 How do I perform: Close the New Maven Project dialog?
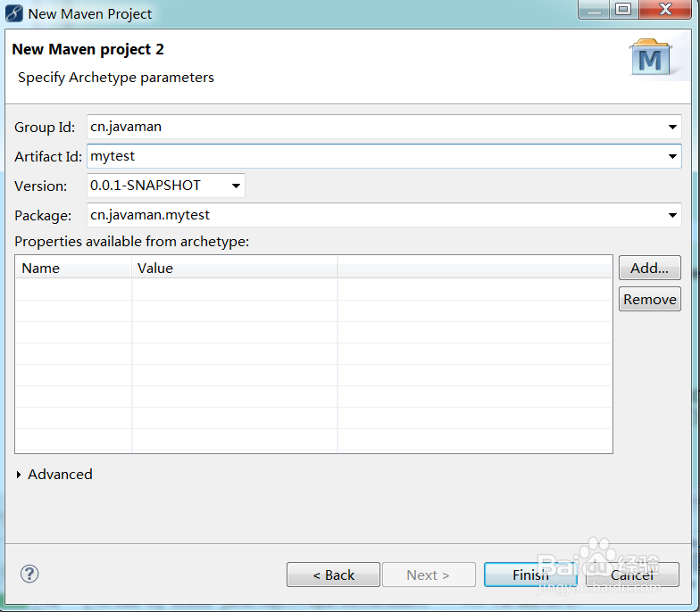[x=665, y=9]
